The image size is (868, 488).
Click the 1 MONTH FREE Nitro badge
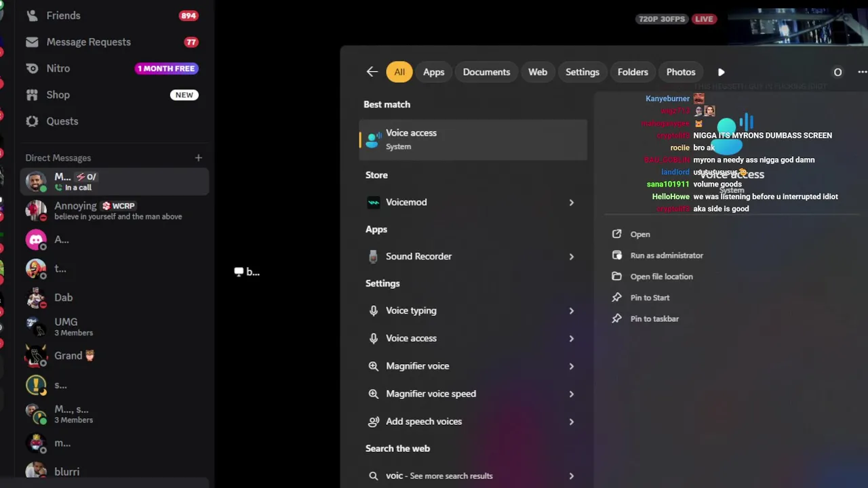pos(166,68)
